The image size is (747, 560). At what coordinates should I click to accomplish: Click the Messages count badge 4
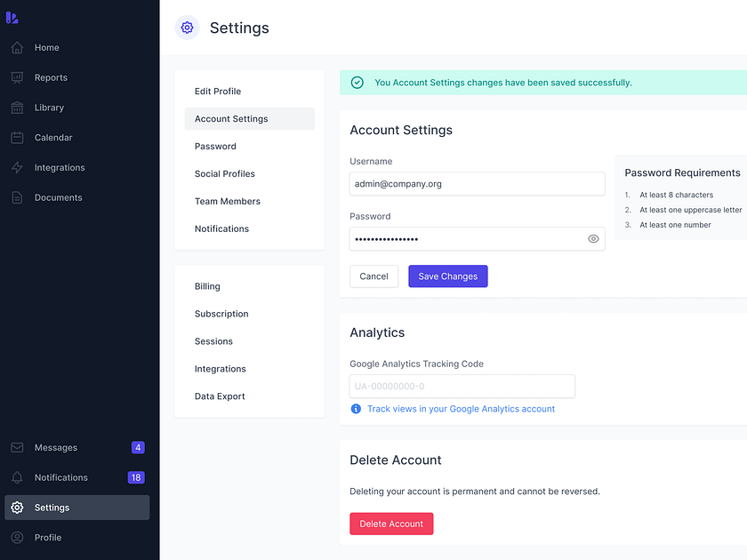[x=138, y=448]
